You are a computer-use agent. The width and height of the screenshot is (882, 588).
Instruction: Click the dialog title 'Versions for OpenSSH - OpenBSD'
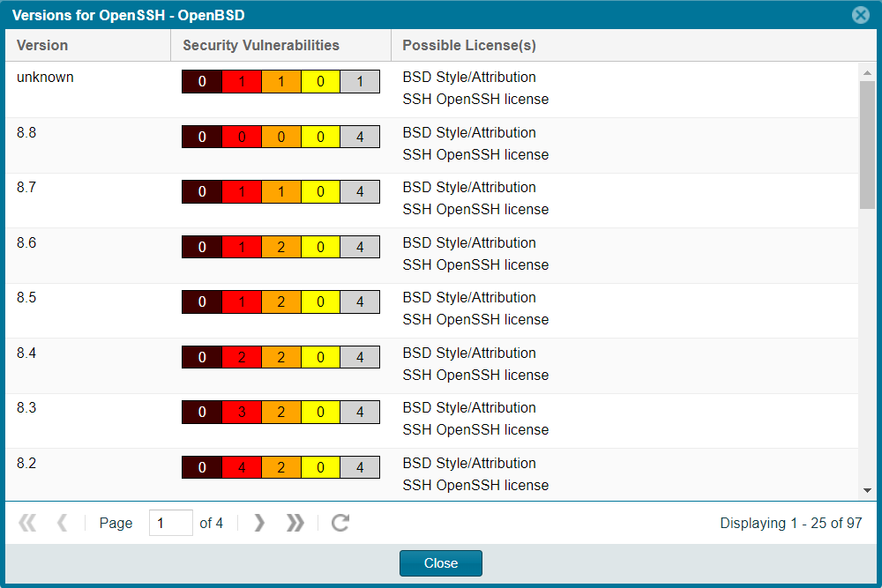click(x=128, y=15)
